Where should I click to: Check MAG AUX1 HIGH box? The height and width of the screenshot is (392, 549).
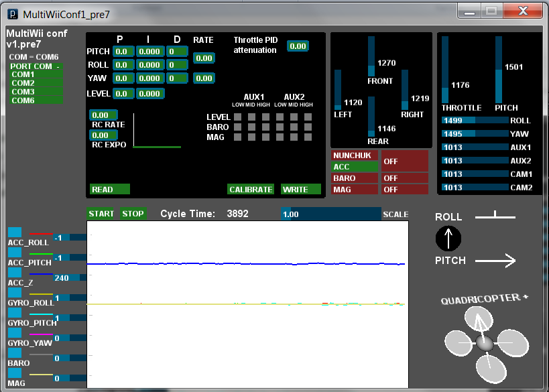[x=265, y=137]
